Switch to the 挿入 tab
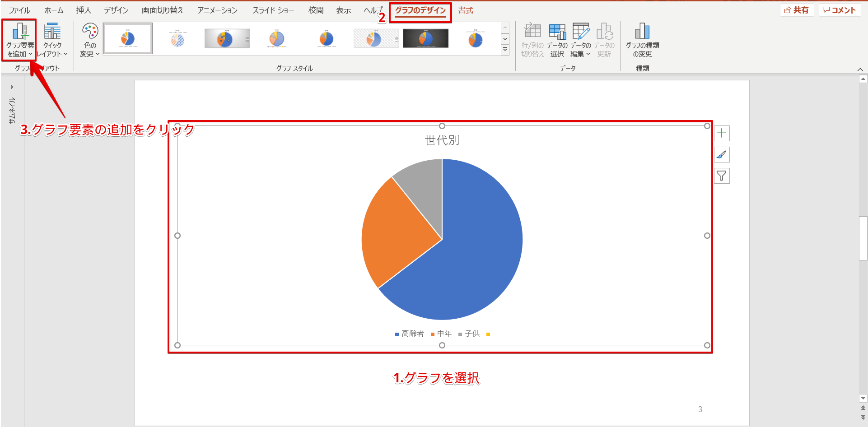This screenshot has width=868, height=427. 84,10
